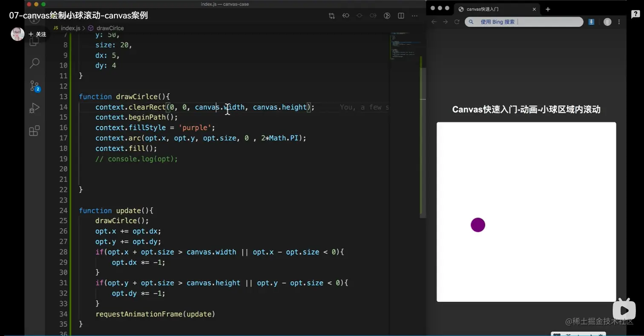Click the page heading Canvas快速入门-动画-小球区域内滚动
Screen dimensions: 644x336
point(526,110)
